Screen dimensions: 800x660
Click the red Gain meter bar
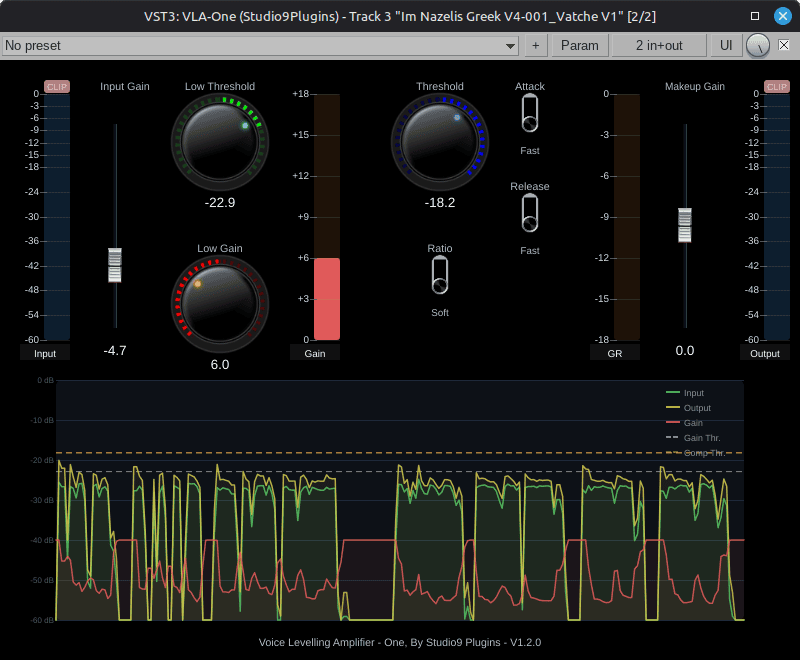[327, 299]
